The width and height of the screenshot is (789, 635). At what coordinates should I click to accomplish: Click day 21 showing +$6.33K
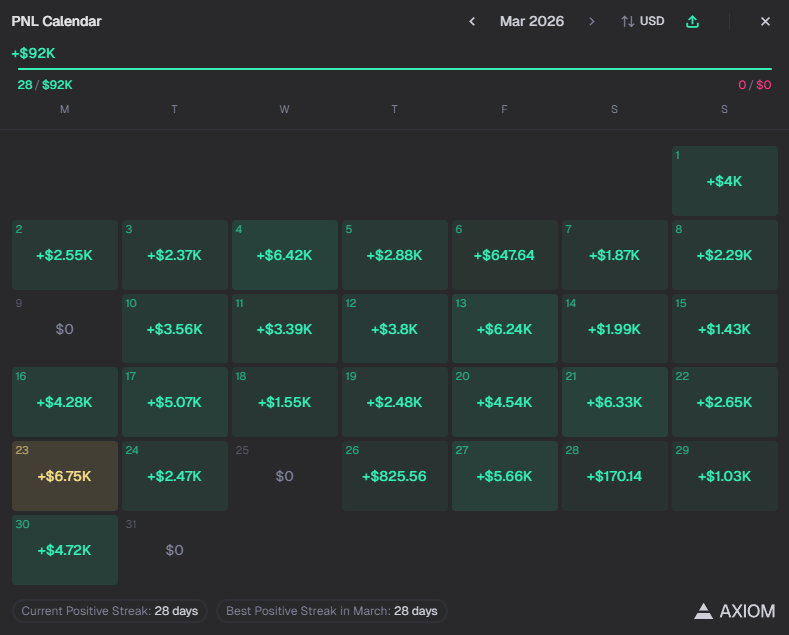click(614, 402)
